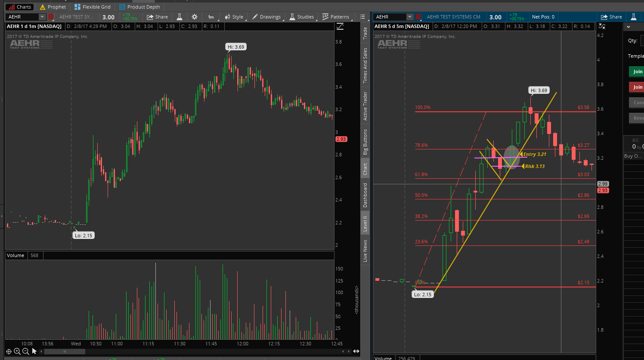This screenshot has width=644, height=360.
Task: Click the Hi: 3.69 bubble on the left chart
Action: coord(236,47)
